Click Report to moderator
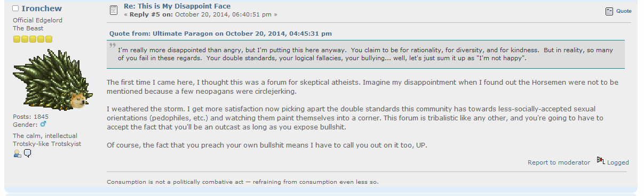The image size is (644, 196). (559, 162)
